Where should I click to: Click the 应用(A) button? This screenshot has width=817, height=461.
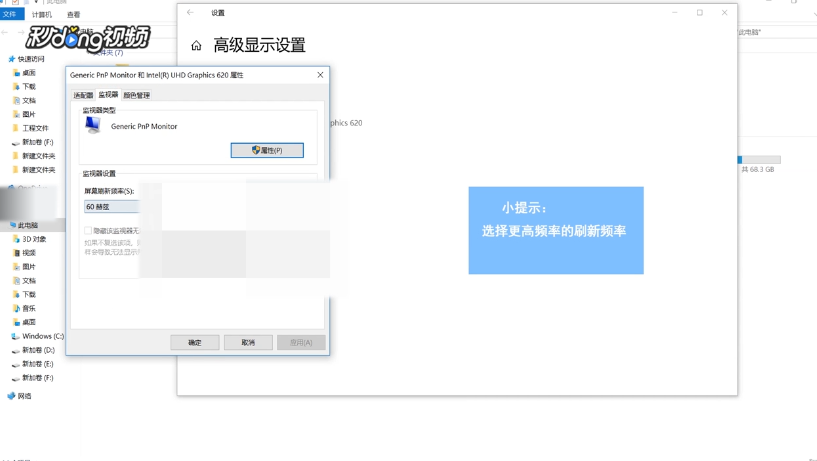click(301, 342)
